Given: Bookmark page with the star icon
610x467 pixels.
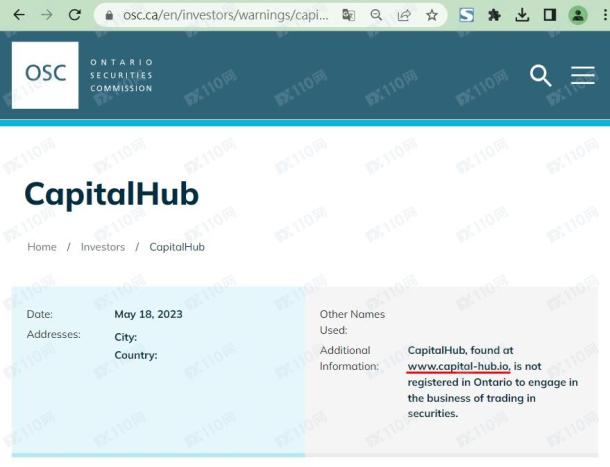Looking at the screenshot, I should [432, 15].
